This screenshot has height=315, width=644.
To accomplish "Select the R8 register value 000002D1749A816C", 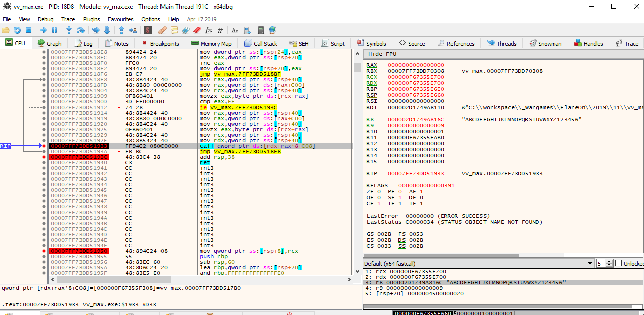I will (416, 120).
